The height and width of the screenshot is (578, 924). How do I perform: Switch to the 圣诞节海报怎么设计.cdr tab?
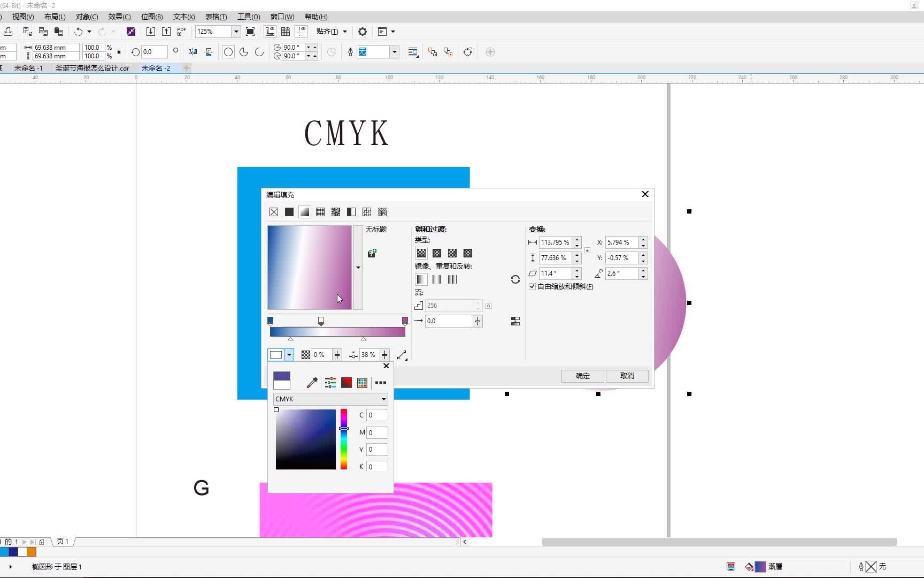click(x=92, y=68)
